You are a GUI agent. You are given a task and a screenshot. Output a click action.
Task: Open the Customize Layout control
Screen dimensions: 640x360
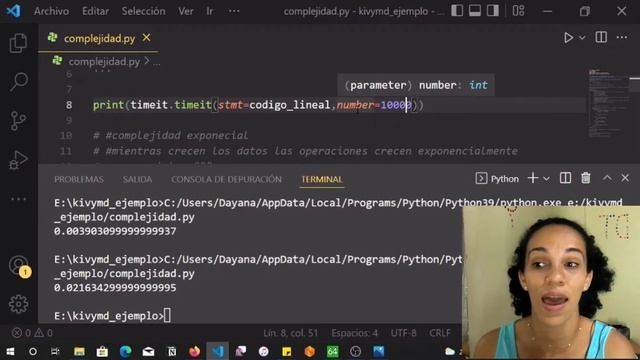518,11
